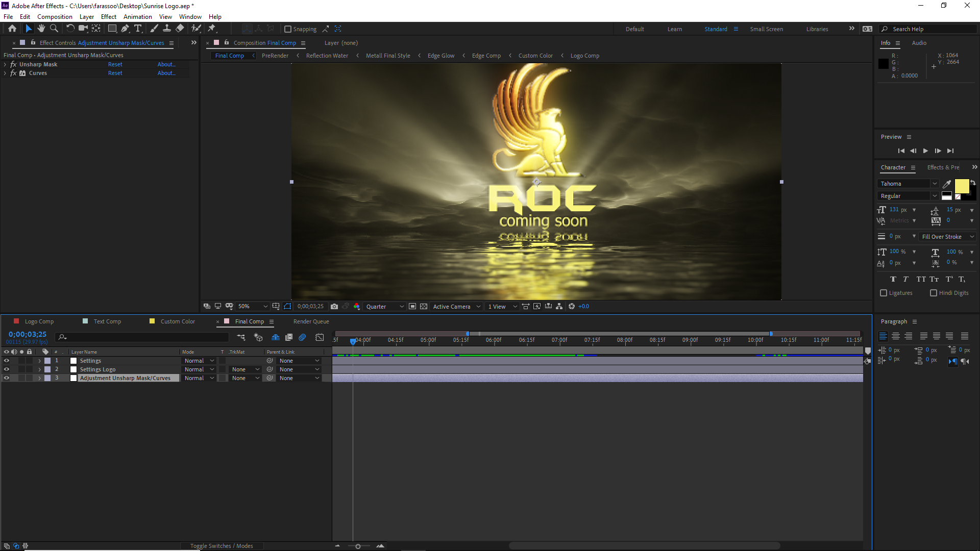Screen dimensions: 980x551
Task: Toggle visibility of Settings Logo layer
Action: (x=6, y=369)
